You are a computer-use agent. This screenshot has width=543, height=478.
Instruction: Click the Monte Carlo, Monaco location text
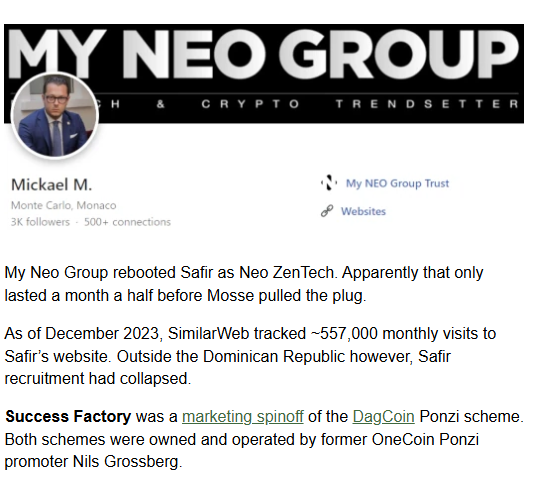(x=63, y=205)
